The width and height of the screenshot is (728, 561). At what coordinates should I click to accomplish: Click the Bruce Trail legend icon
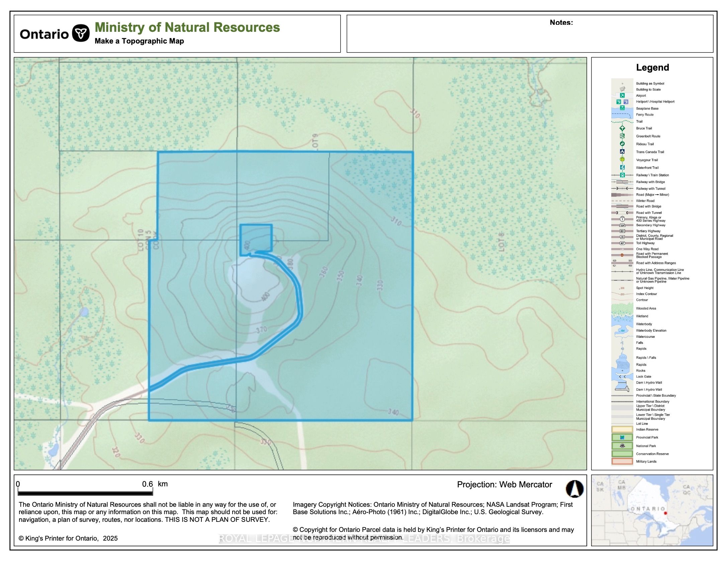coord(622,128)
